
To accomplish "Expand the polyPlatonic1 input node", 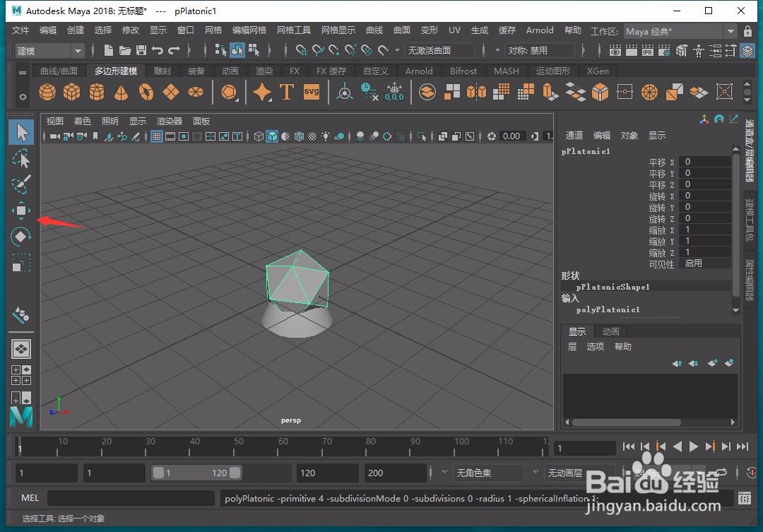I will tap(608, 309).
